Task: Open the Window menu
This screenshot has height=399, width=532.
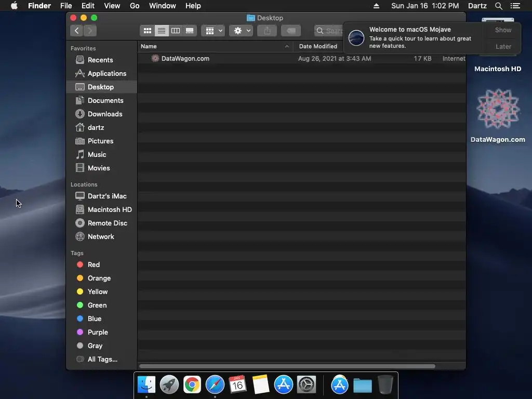Action: point(163,6)
